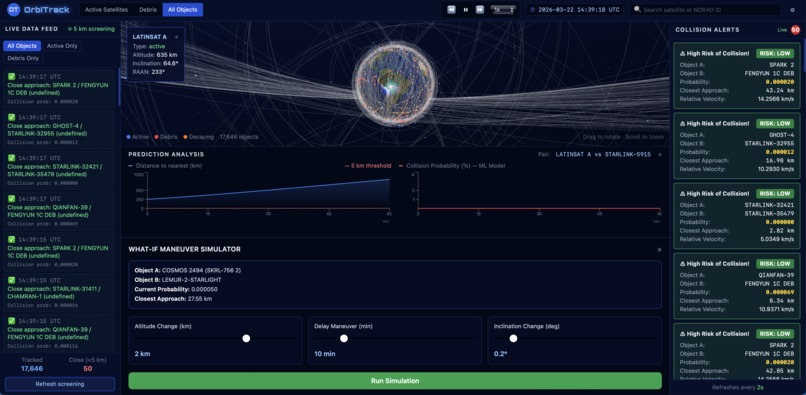Rewind the simulation playback
This screenshot has width=806, height=395.
click(451, 9)
